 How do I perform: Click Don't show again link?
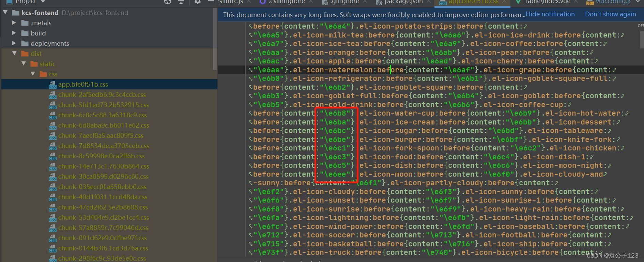click(x=610, y=14)
